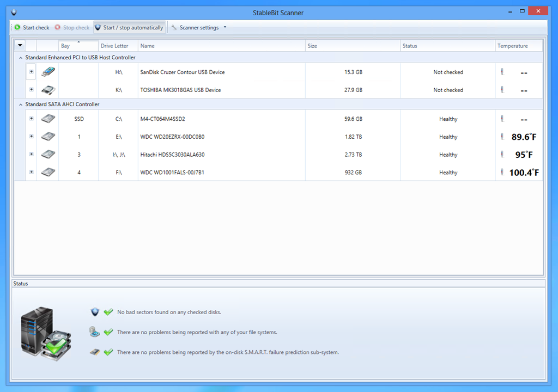Click the thermometer icon beside 100.4°F
558x392 pixels.
[502, 172]
